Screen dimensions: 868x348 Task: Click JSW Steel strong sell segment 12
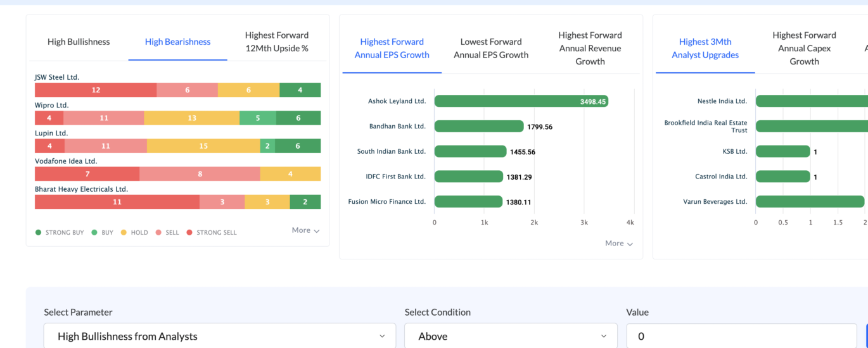[x=96, y=90]
